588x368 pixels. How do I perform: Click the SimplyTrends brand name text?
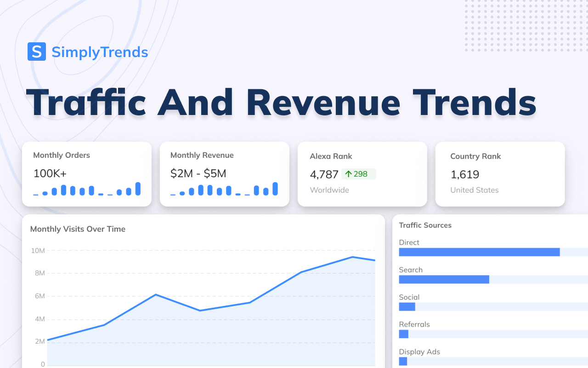tap(100, 52)
